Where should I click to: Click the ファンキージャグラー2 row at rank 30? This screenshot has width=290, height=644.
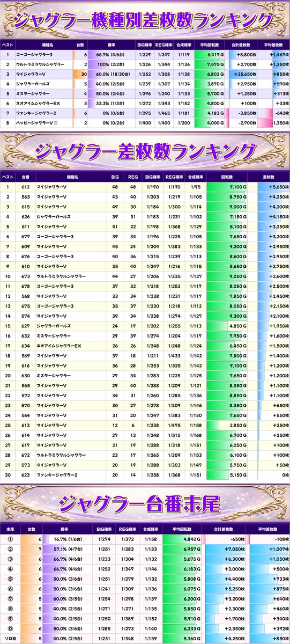[x=145, y=475]
